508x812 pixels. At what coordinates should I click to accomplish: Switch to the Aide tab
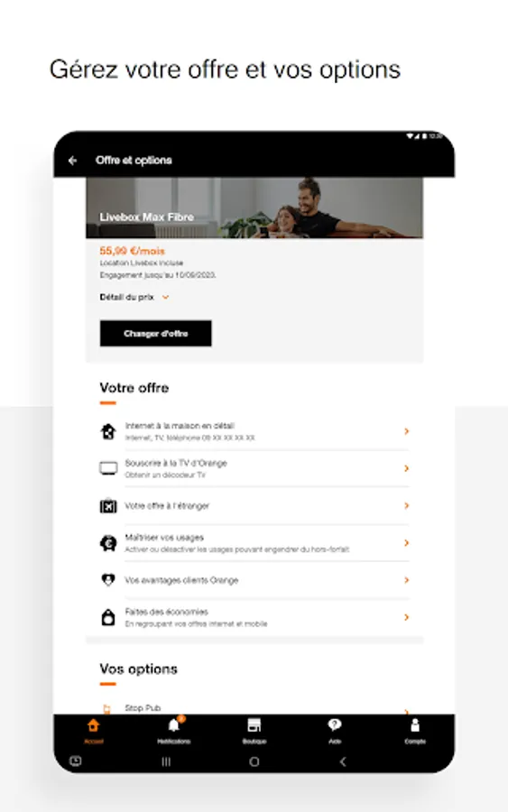click(x=335, y=730)
